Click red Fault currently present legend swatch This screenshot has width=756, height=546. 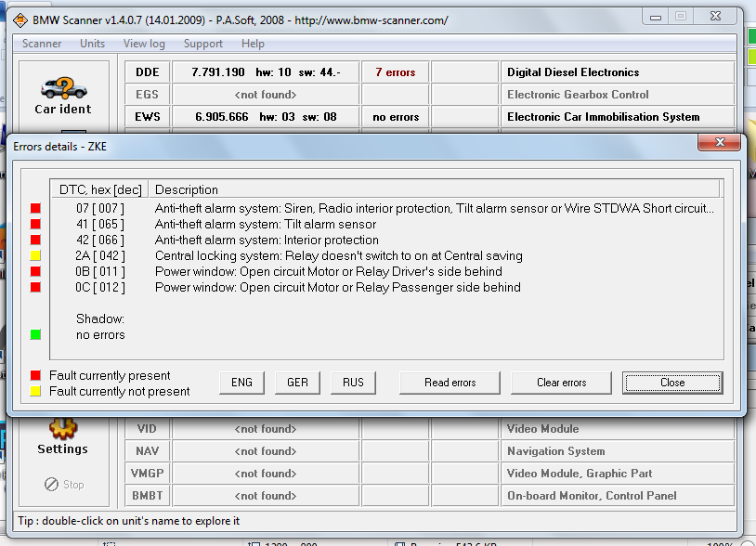[x=35, y=375]
